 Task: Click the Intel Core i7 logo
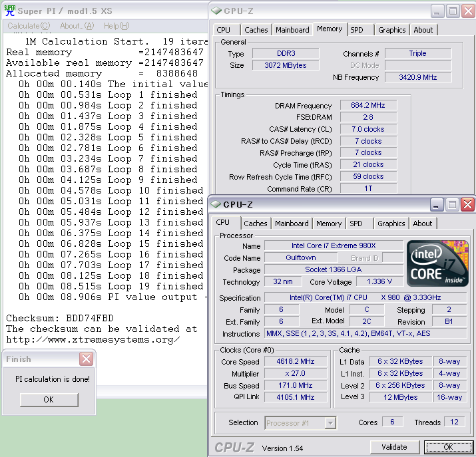tap(437, 263)
